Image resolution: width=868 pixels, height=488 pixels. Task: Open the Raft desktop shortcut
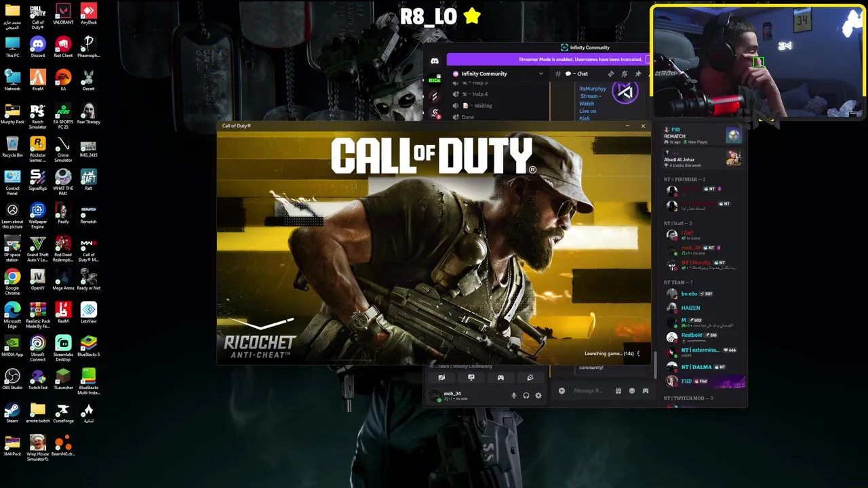click(88, 180)
